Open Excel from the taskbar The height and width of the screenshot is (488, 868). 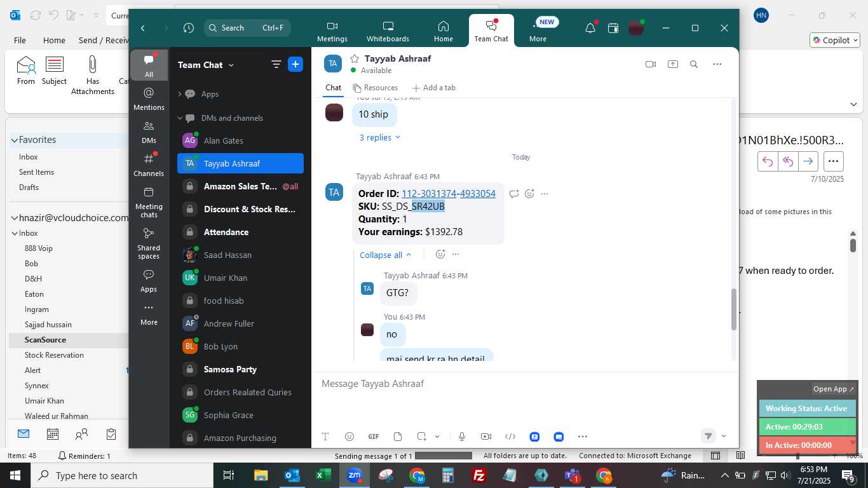coord(323,475)
